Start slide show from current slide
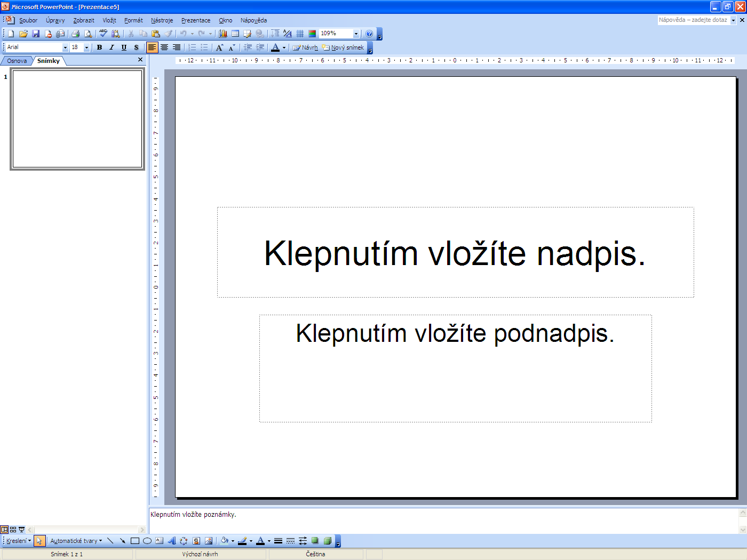 [x=22, y=530]
